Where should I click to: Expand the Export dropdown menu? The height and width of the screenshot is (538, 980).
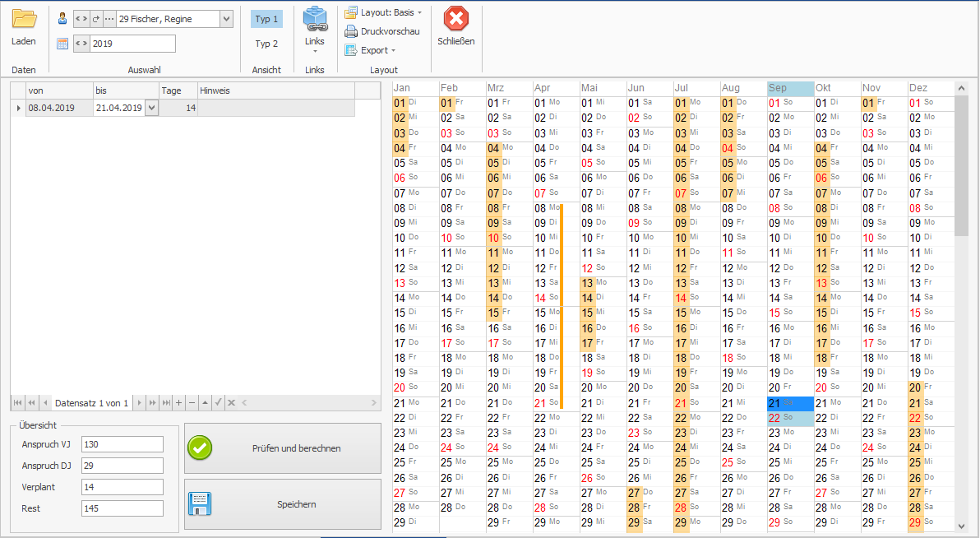371,50
